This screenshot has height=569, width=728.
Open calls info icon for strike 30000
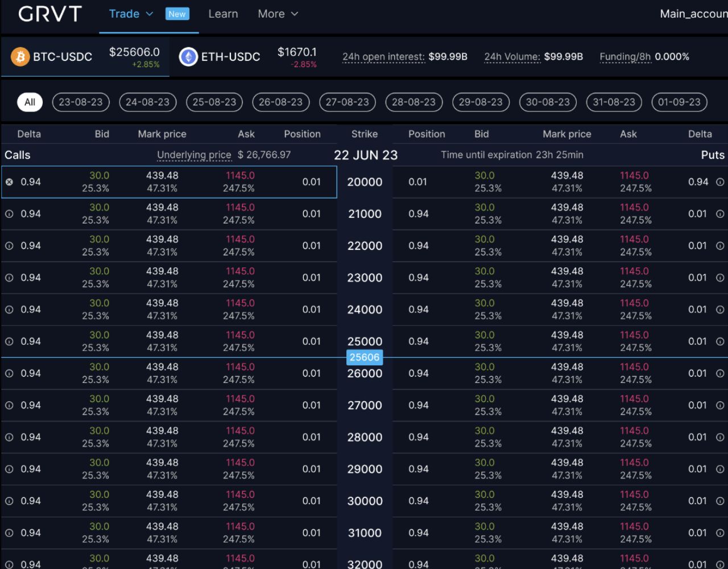tap(9, 501)
